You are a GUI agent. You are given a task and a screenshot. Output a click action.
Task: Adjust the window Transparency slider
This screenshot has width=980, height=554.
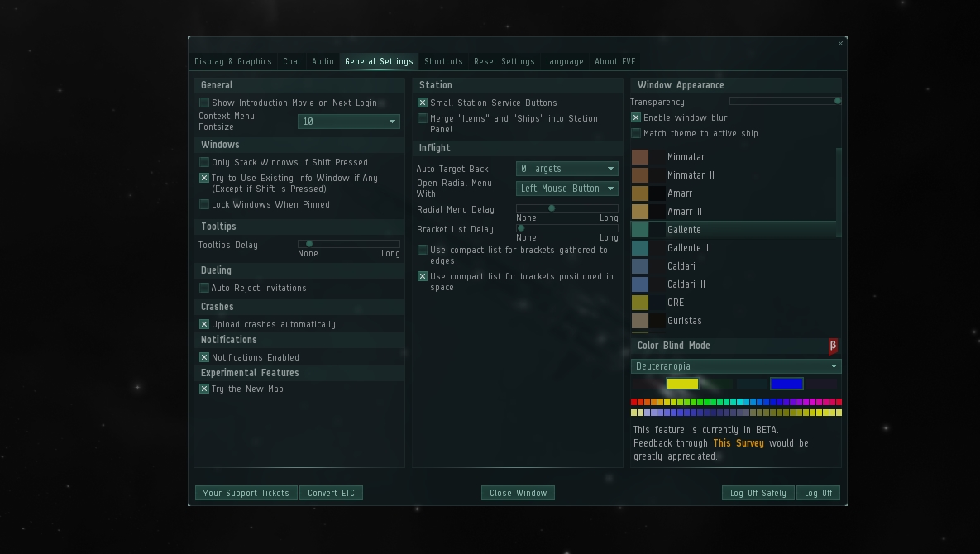point(785,101)
